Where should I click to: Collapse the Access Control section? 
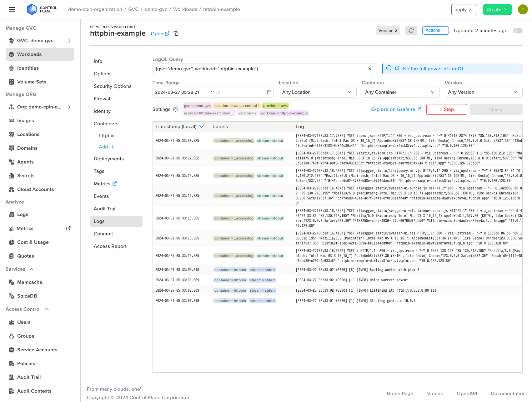tap(47, 309)
